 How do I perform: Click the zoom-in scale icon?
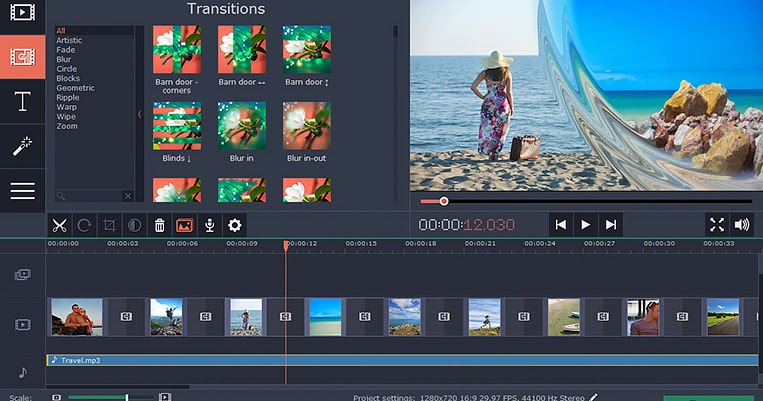(x=165, y=398)
